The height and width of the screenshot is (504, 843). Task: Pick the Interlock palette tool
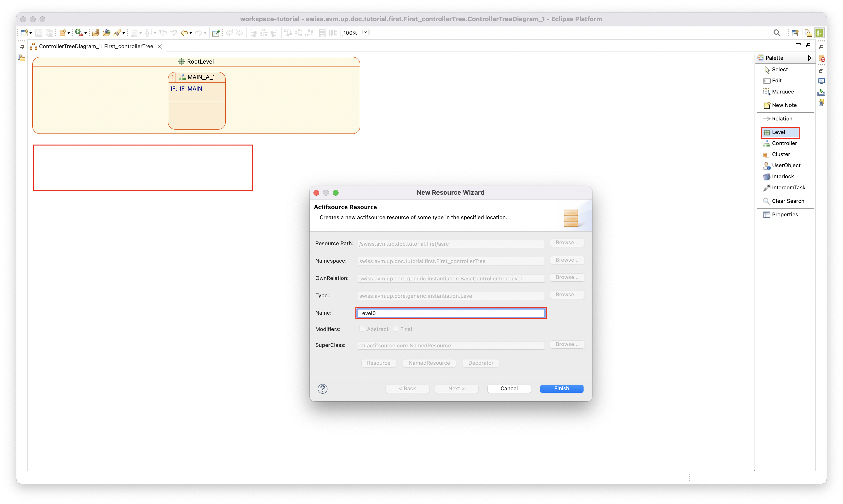pyautogui.click(x=782, y=177)
